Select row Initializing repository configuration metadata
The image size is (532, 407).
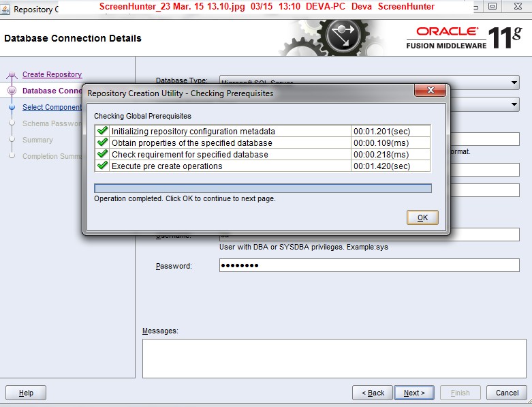click(263, 131)
